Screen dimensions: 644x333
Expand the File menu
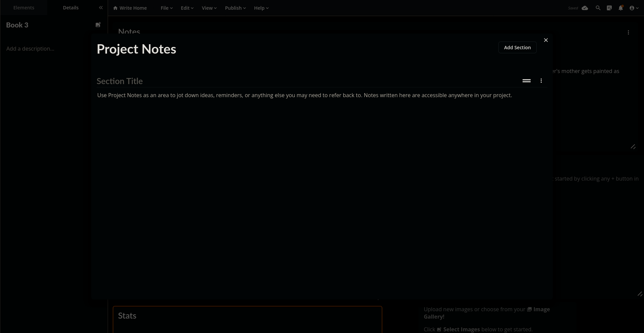tap(166, 8)
